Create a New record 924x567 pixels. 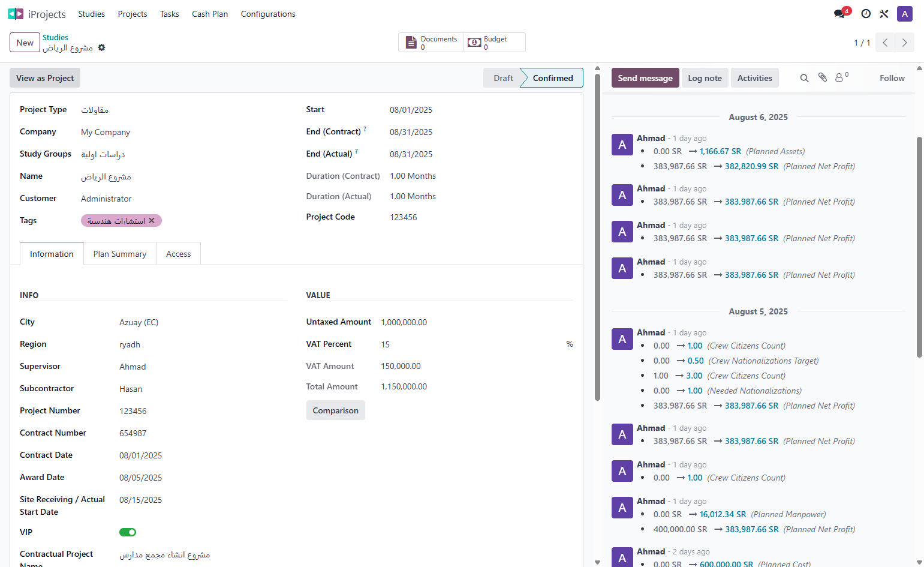pyautogui.click(x=25, y=43)
